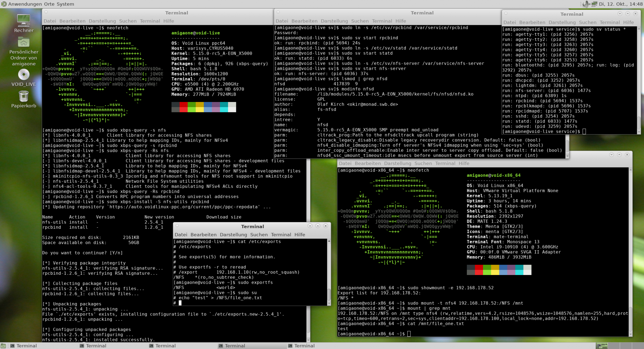This screenshot has width=644, height=349.
Task: Click the network connection icon in top panel
Action: 594,4
